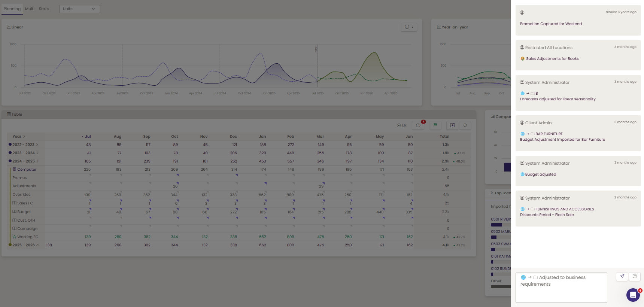Toggle the 2022 - 2023 series dot

coord(10,144)
